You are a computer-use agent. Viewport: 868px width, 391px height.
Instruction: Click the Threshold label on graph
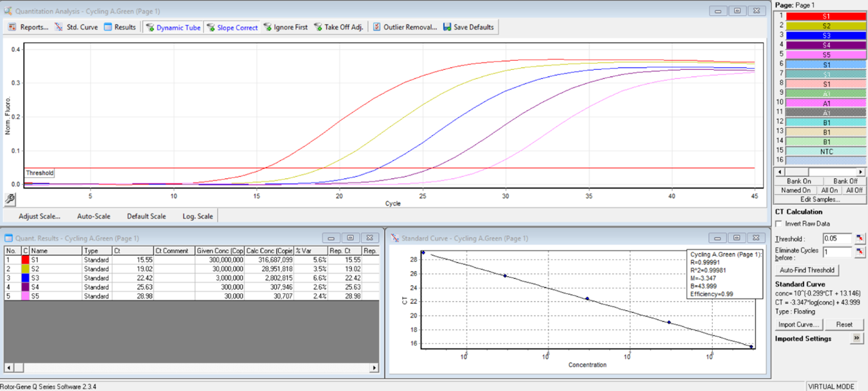tap(40, 173)
